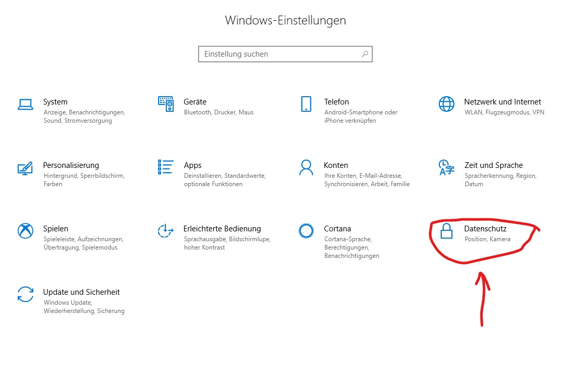The height and width of the screenshot is (392, 588).
Task: Click 'Spracherkennung, Region, Datum' description
Action: coord(501,180)
